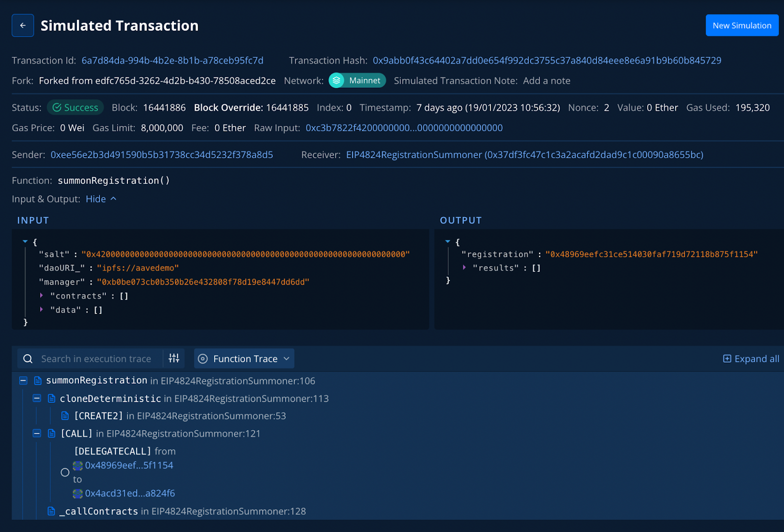
Task: Click the OUTPUT section heading
Action: [461, 220]
